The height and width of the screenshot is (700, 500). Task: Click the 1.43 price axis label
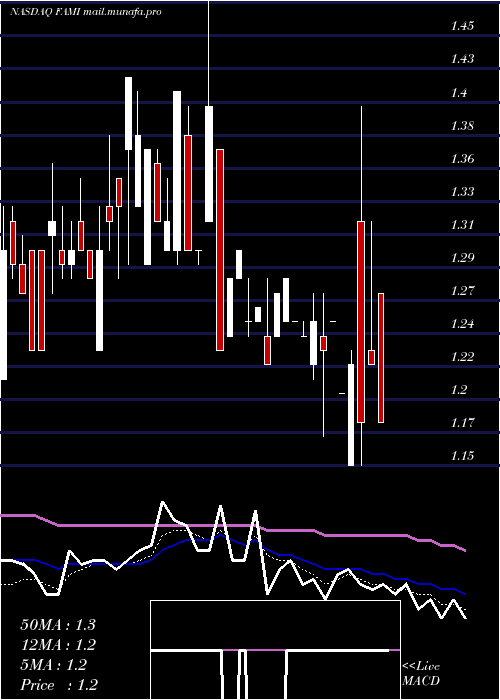tap(462, 59)
